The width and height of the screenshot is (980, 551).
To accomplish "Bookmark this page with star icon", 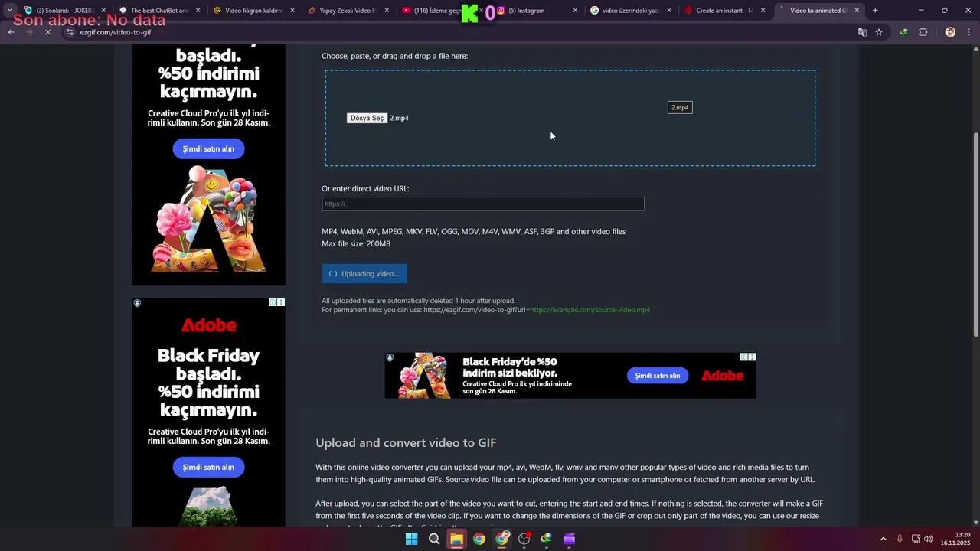I will [879, 32].
